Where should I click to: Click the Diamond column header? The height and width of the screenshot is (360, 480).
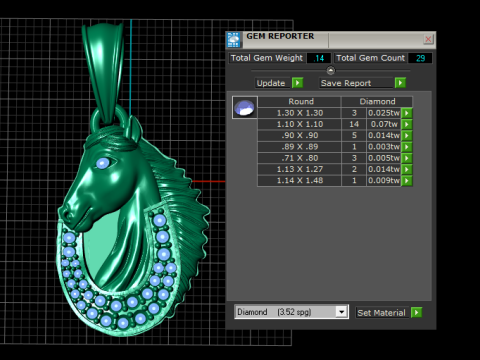coord(377,101)
